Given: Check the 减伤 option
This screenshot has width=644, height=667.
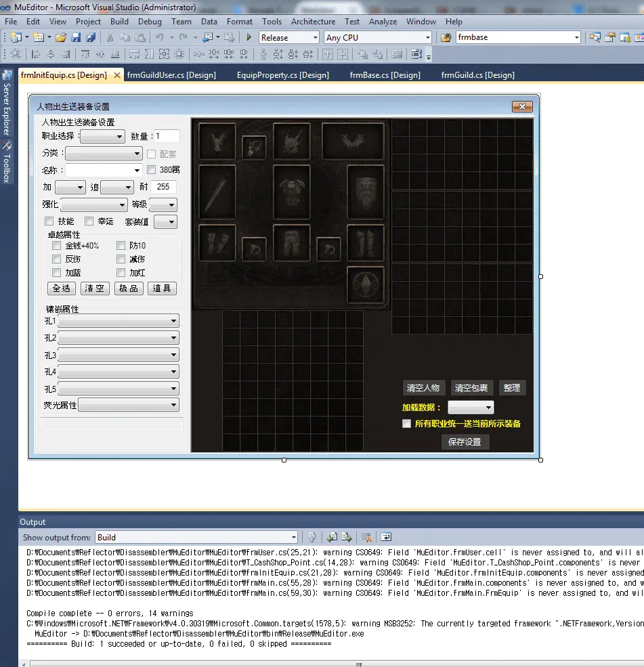Looking at the screenshot, I should click(121, 259).
